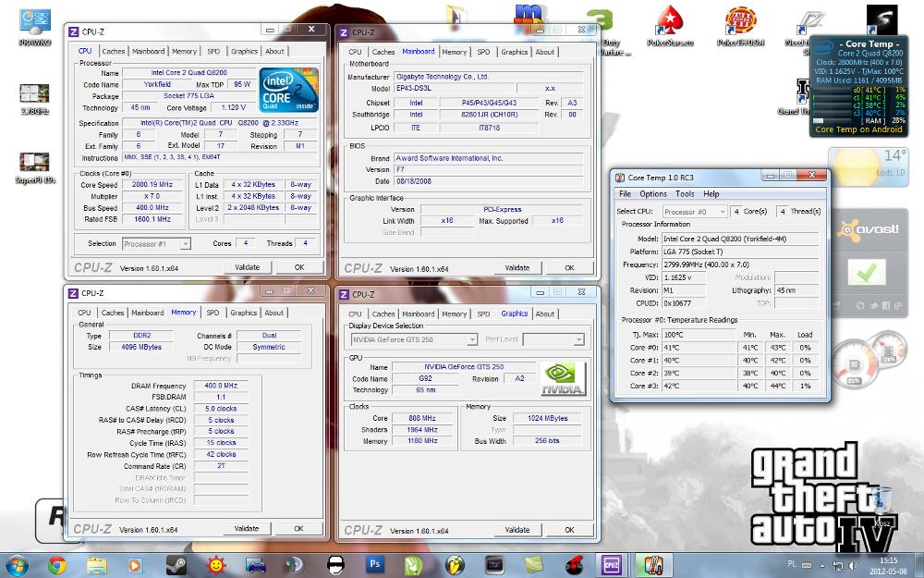Viewport: 924px width, 578px height.
Task: Show hidden tray icons arrow
Action: pos(823,566)
